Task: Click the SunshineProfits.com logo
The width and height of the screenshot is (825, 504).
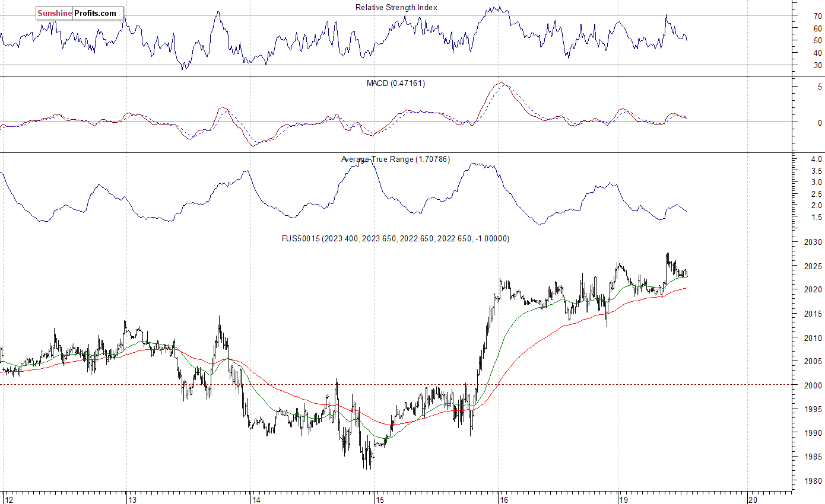Action: (80, 13)
